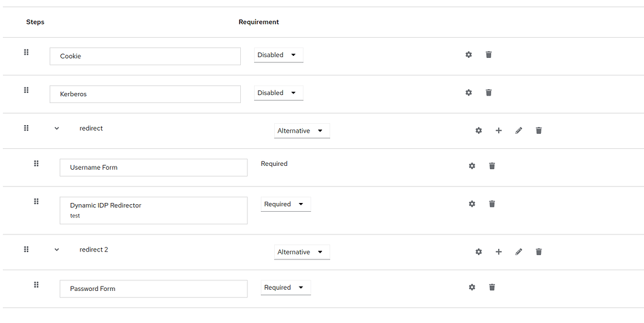Delete the redirect 2 sub-flow
Viewport: 644px width, 323px height.
click(x=539, y=252)
